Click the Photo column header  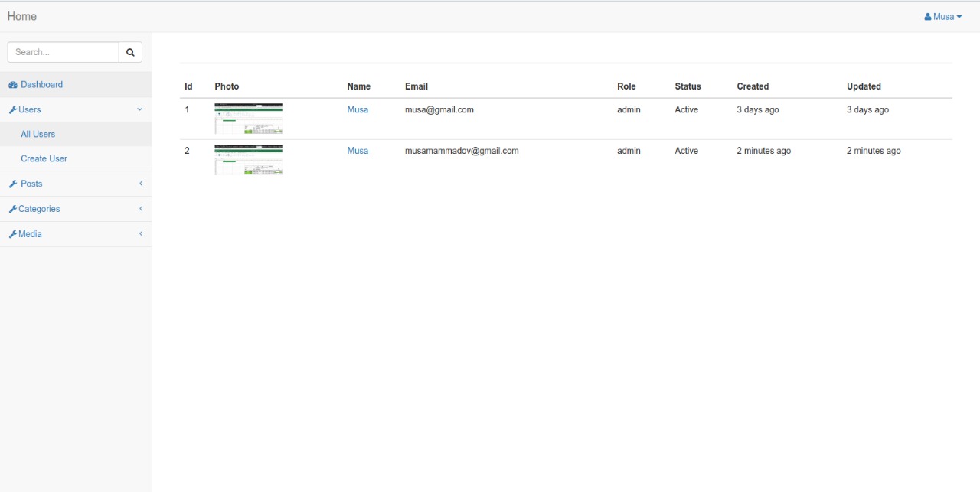coord(227,86)
